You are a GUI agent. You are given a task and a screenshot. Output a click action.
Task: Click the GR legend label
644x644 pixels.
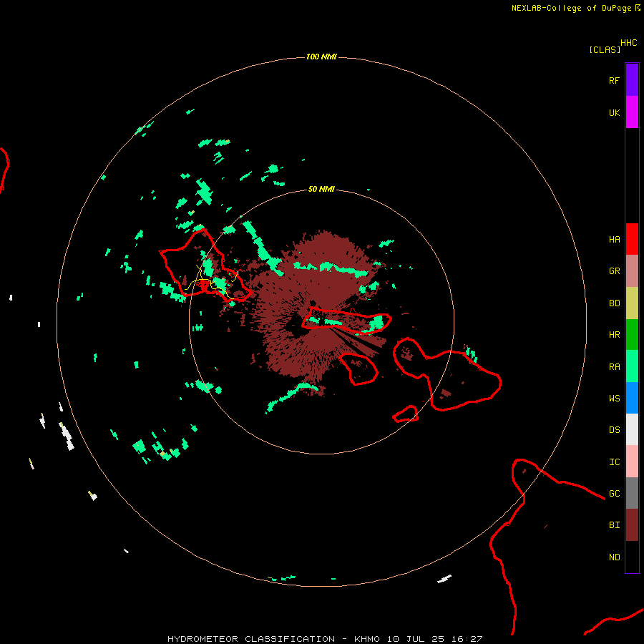click(x=614, y=271)
